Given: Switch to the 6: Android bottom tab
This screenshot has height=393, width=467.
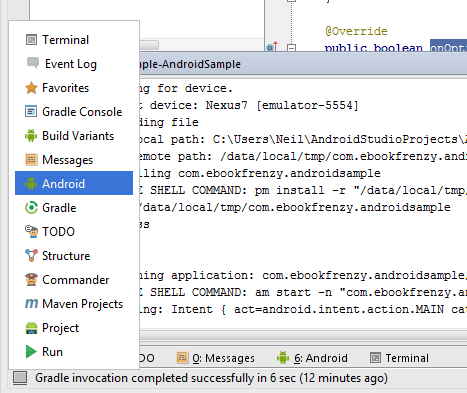Looking at the screenshot, I should tap(312, 358).
